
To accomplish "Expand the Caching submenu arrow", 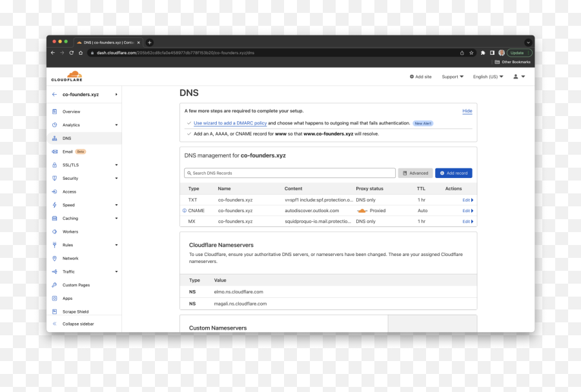I will [116, 218].
